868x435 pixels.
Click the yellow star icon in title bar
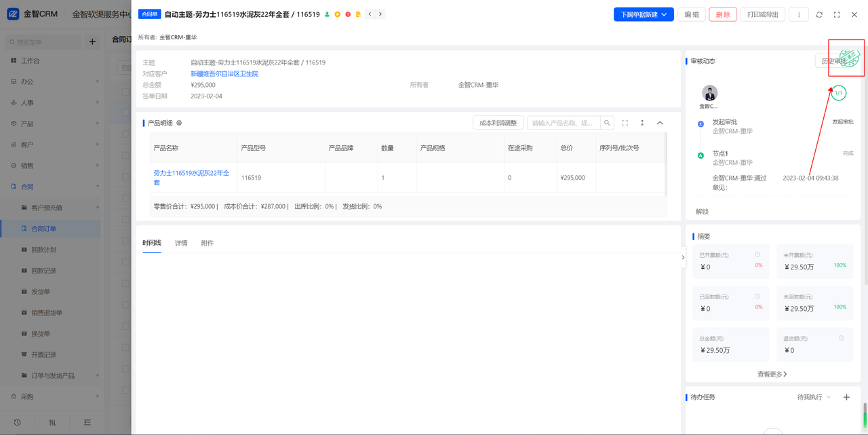[x=337, y=14]
